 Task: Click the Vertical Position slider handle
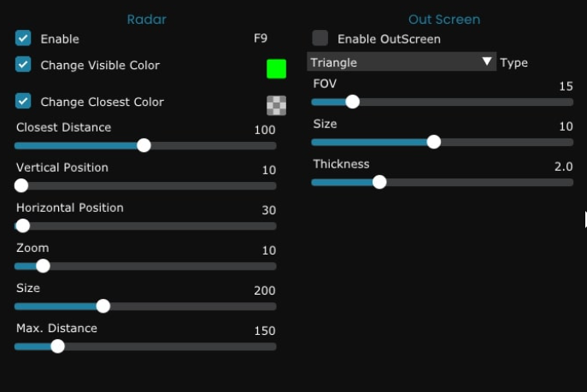[x=21, y=185]
